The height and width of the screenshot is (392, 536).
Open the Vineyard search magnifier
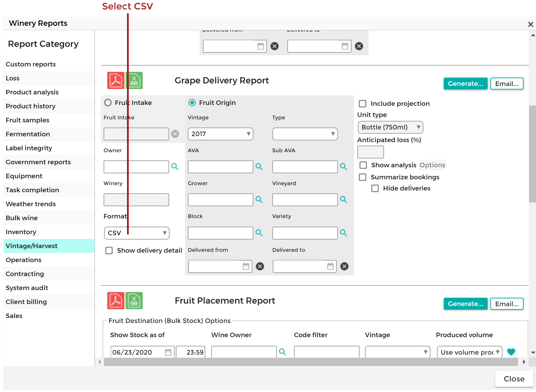tap(343, 200)
